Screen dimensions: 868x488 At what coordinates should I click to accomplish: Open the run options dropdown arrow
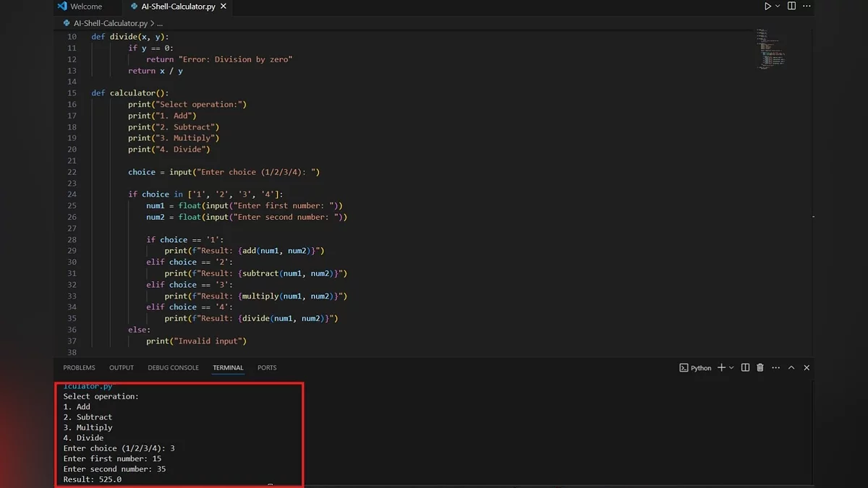(778, 7)
